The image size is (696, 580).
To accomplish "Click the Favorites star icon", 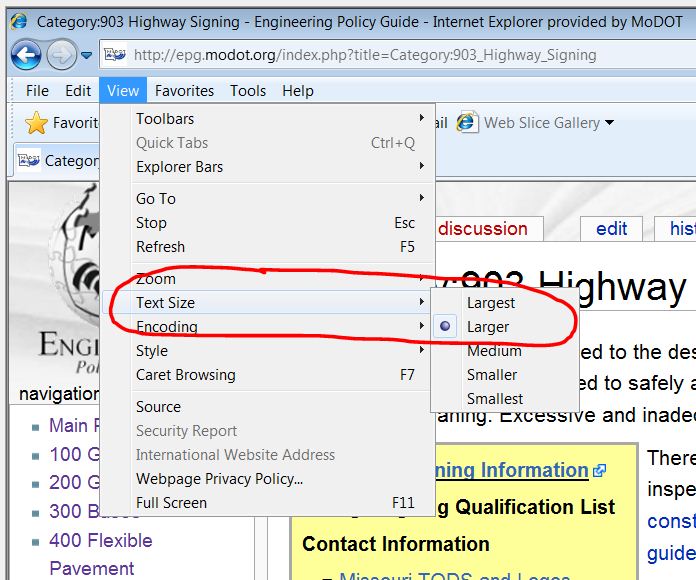I will [x=36, y=122].
